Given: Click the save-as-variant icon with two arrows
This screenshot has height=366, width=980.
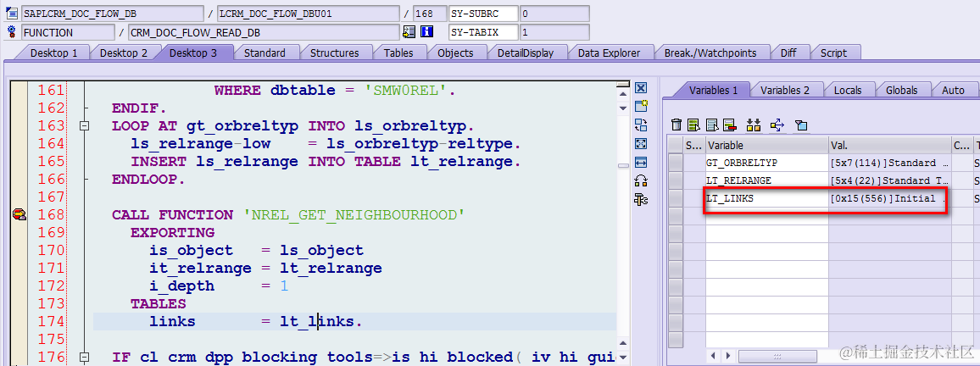Looking at the screenshot, I should (x=754, y=125).
